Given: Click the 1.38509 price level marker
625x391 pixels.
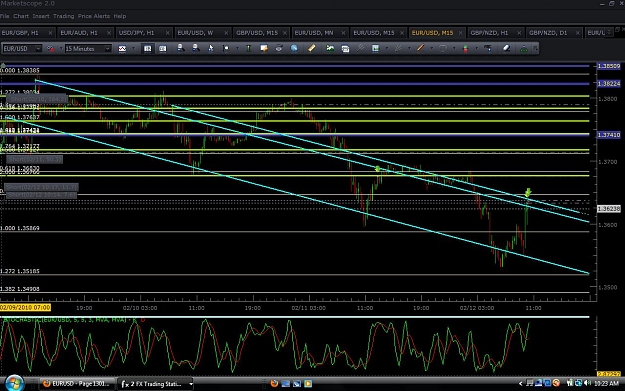Looking at the screenshot, I should click(x=609, y=66).
